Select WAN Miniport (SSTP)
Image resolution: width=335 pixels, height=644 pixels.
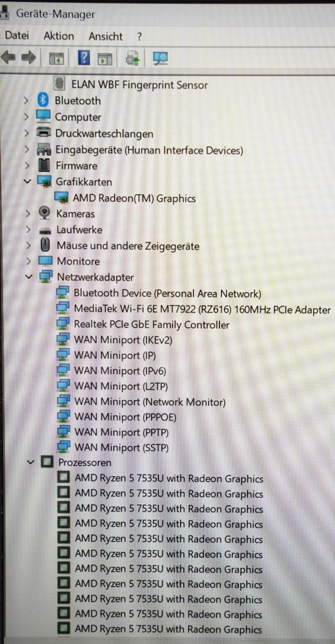click(122, 447)
